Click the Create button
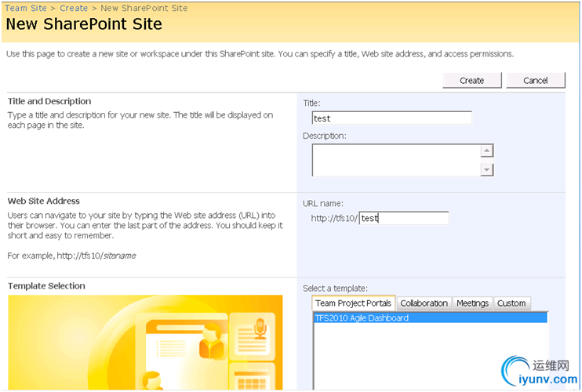The image size is (582, 392). pos(471,81)
